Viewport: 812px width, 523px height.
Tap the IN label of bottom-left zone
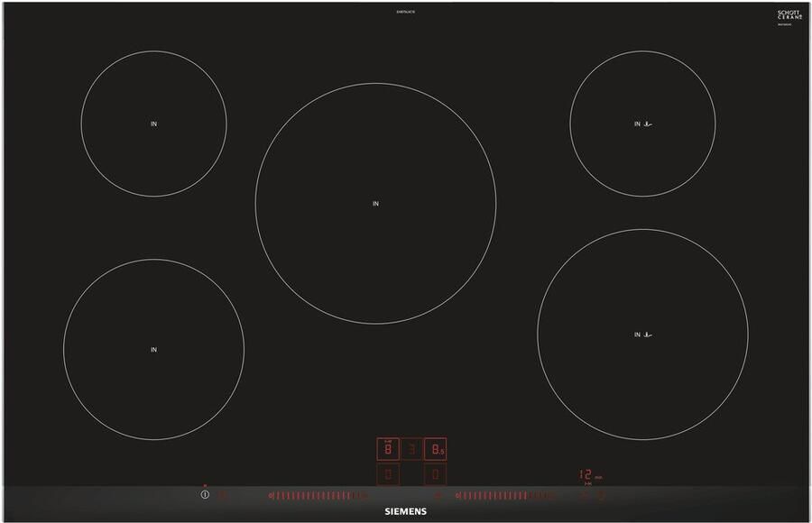coord(153,349)
